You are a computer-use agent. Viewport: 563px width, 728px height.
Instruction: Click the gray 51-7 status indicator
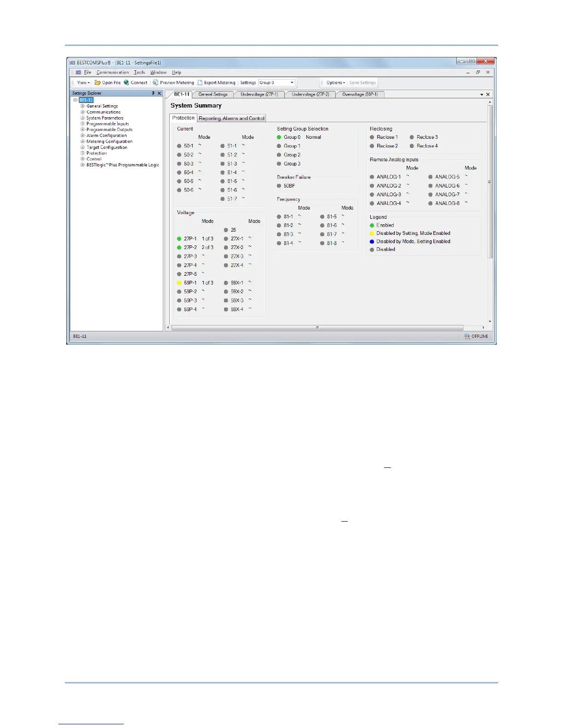pyautogui.click(x=223, y=199)
